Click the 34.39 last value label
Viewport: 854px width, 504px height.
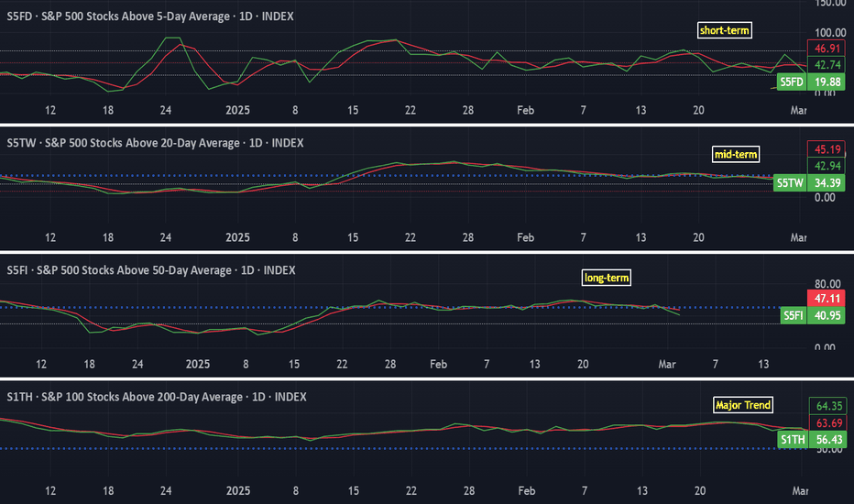pyautogui.click(x=827, y=183)
